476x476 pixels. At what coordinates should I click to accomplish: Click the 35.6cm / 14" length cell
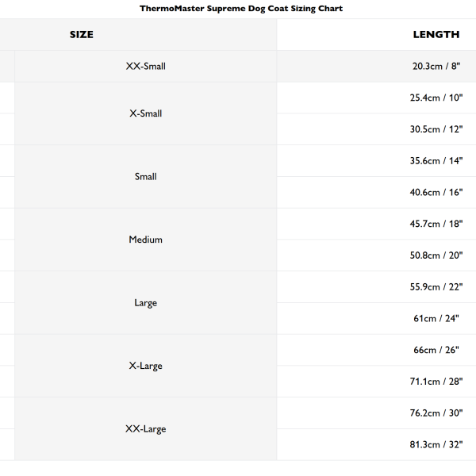point(436,161)
